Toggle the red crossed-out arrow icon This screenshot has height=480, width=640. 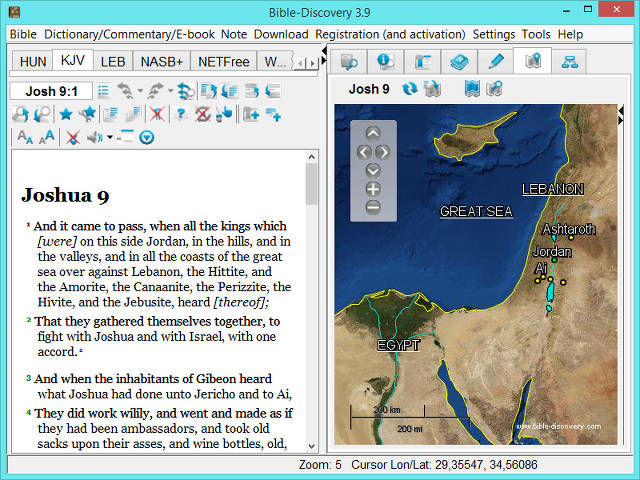(x=73, y=138)
